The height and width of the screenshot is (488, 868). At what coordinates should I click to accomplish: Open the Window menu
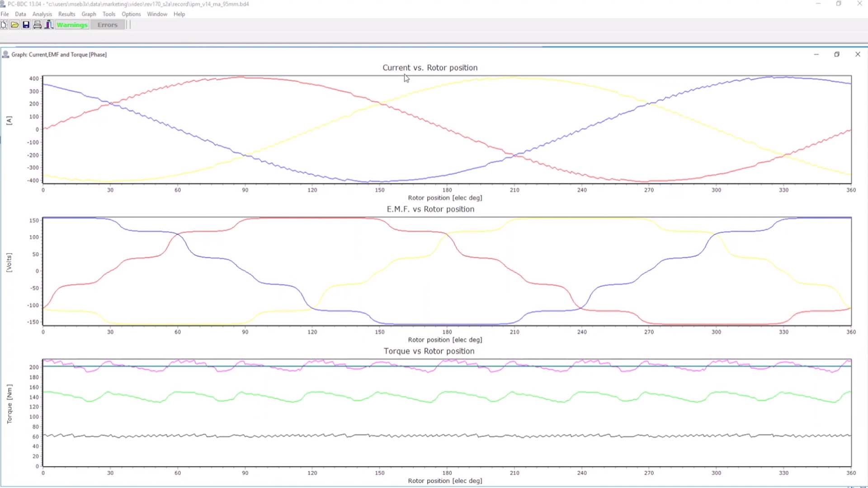click(x=157, y=14)
